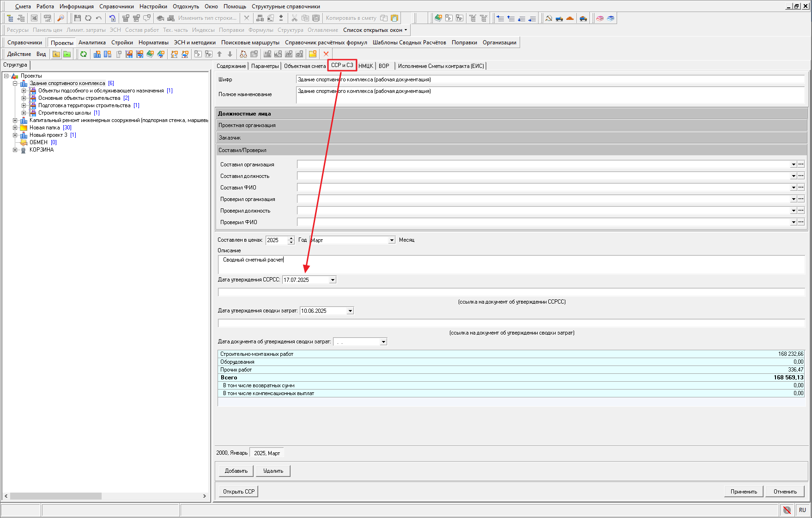
Task: Open the month dropdown showing Март
Action: coord(392,240)
